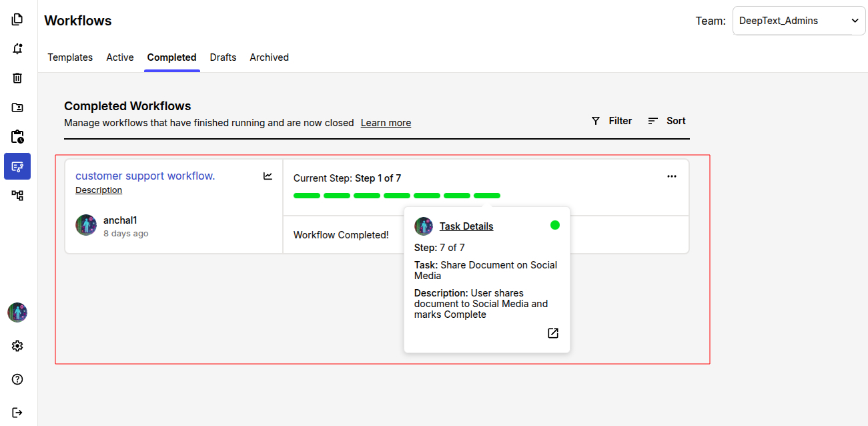Click the logout icon in sidebar

point(17,412)
